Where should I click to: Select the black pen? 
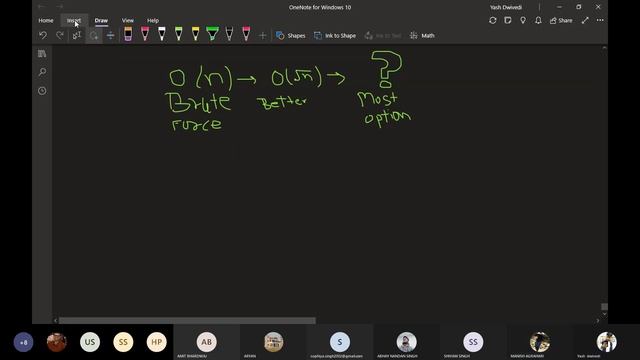(229, 34)
